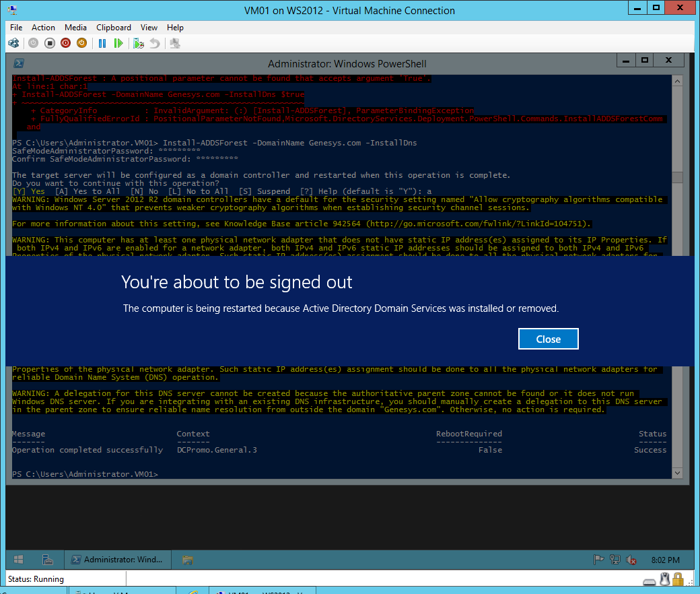
Task: Open File Explorer in guest taskbar
Action: (188, 560)
